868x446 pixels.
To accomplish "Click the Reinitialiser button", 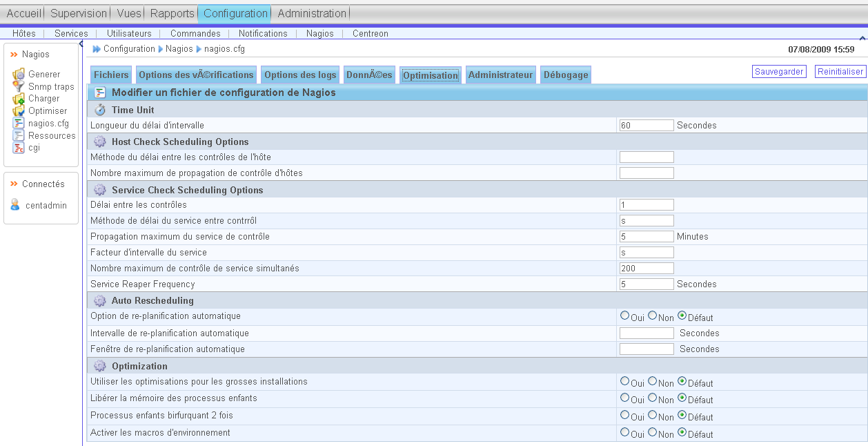I will (840, 71).
